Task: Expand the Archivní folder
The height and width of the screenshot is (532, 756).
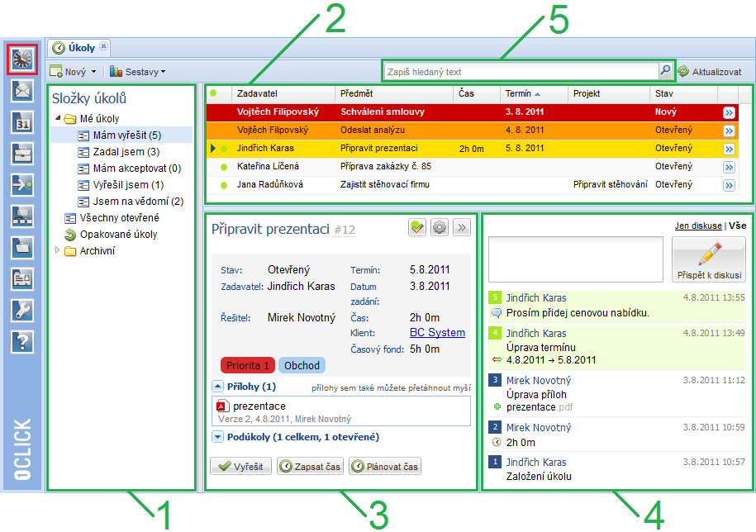Action: (x=59, y=250)
